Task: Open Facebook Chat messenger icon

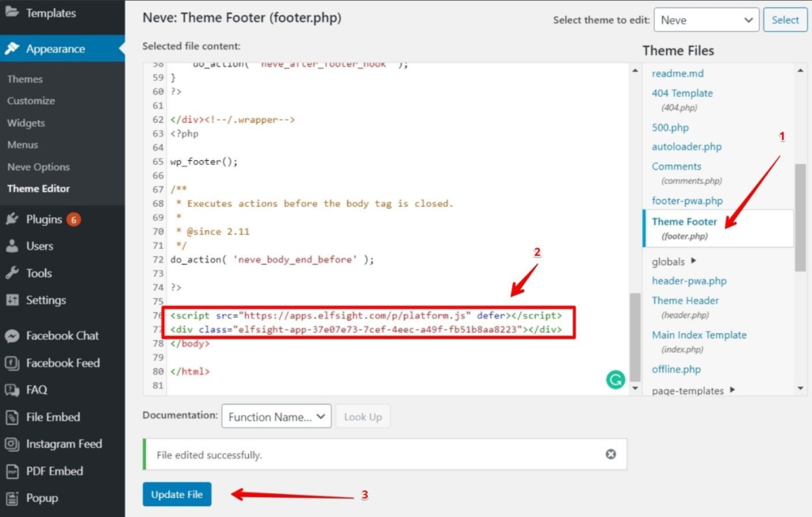Action: pos(12,336)
